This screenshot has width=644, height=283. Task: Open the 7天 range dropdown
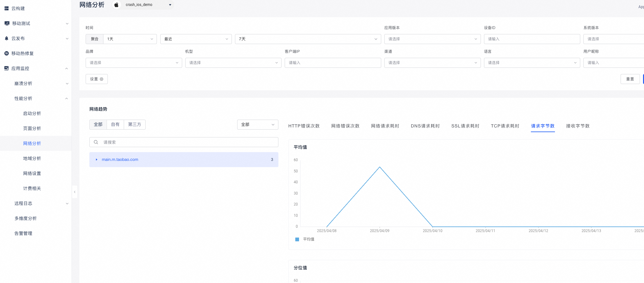308,39
